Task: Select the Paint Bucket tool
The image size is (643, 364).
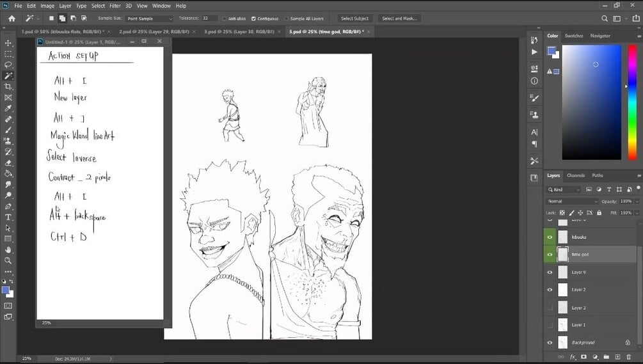Action: 8,173
